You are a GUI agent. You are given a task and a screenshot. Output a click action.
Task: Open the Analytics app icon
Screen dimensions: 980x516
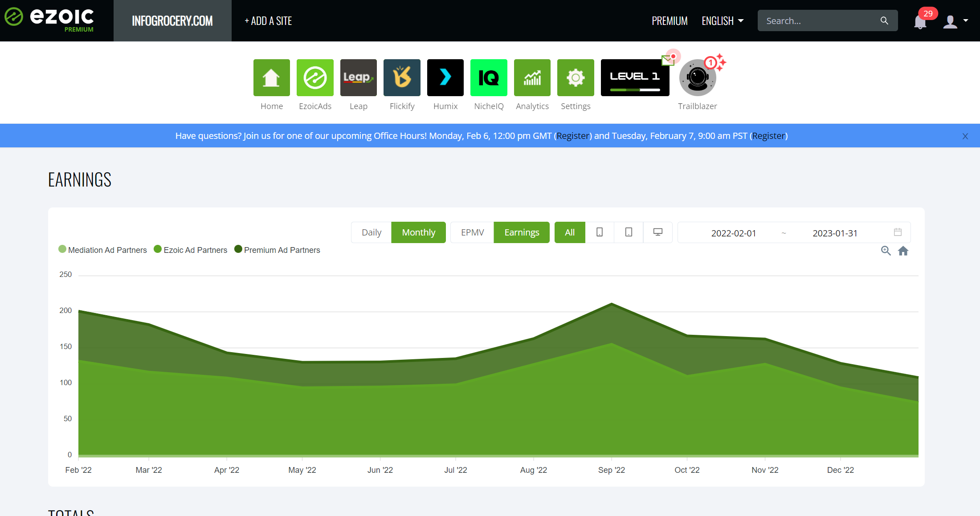coord(532,77)
